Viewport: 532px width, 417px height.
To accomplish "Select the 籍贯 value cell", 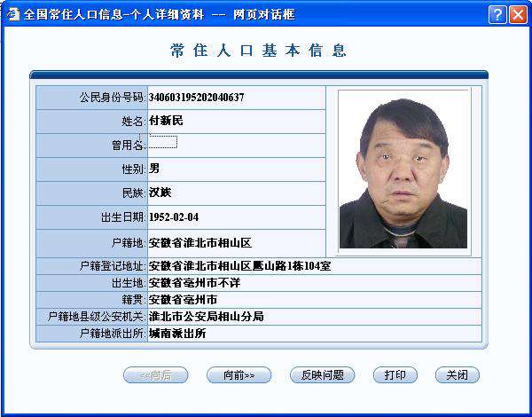I will 314,300.
